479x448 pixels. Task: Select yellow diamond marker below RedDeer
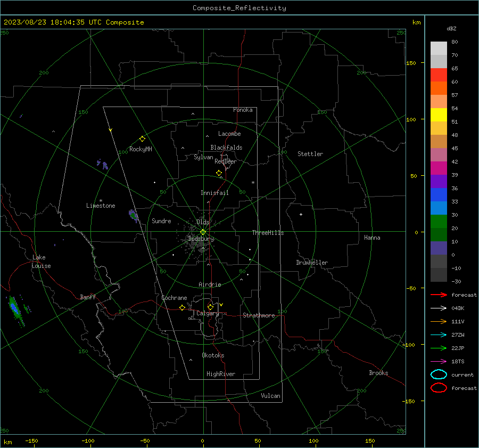pyautogui.click(x=219, y=173)
